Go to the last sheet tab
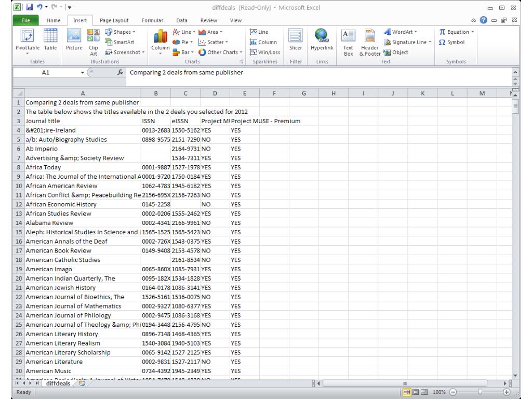 (x=37, y=383)
